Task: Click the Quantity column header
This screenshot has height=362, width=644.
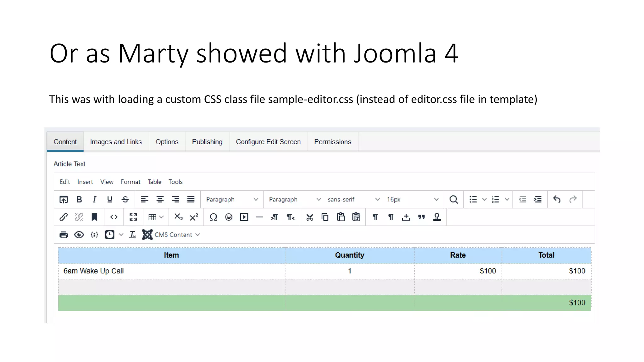Action: [x=350, y=255]
